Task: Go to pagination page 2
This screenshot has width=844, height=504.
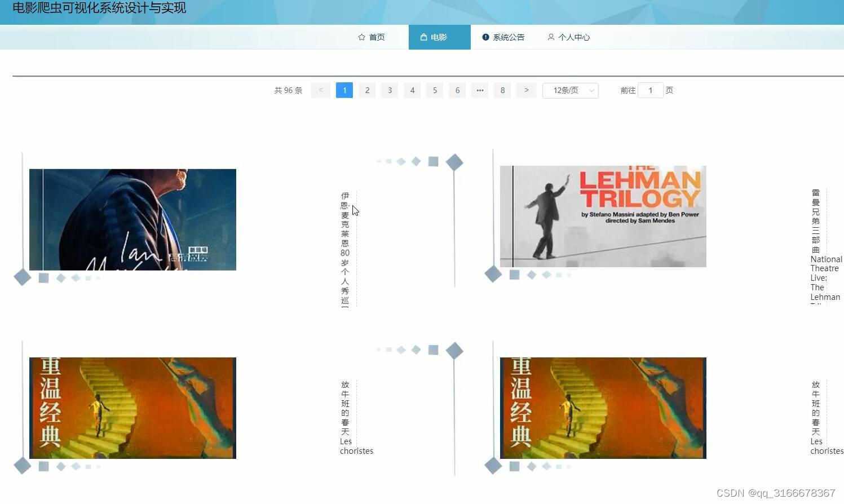Action: (367, 90)
